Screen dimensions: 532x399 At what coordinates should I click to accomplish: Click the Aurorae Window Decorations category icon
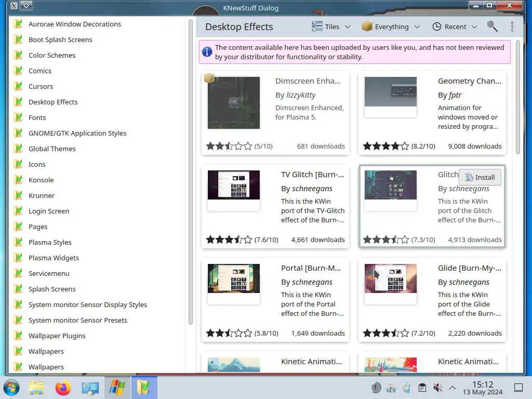tap(18, 24)
